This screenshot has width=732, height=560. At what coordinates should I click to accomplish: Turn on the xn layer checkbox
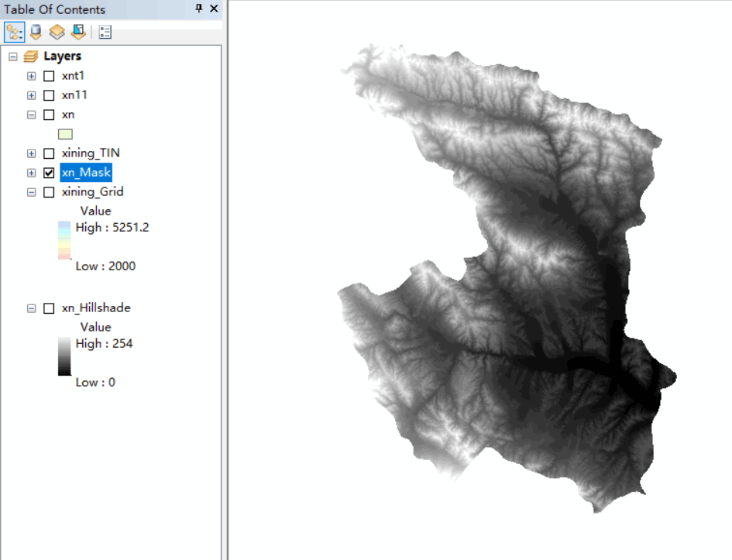(x=49, y=115)
